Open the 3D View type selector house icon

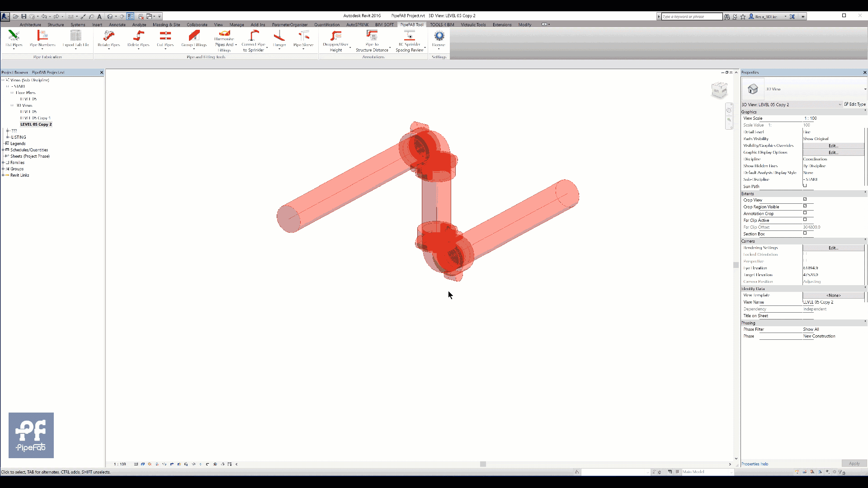pyautogui.click(x=753, y=89)
